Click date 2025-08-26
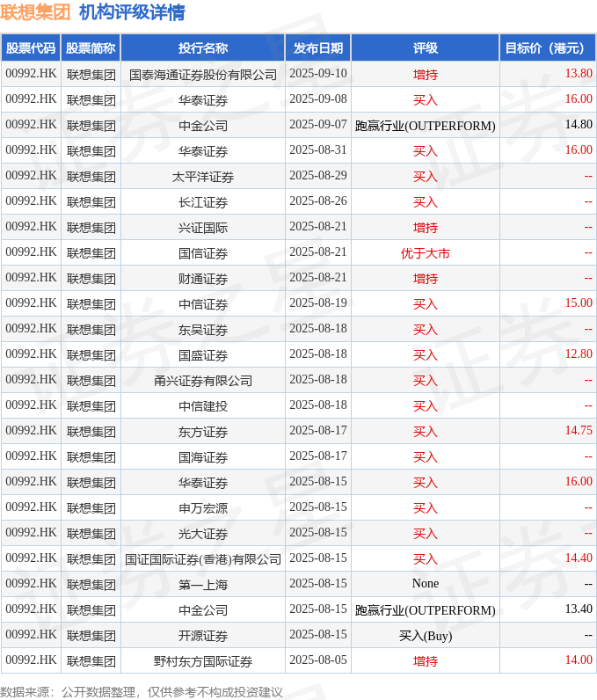This screenshot has height=700, width=597. pyautogui.click(x=318, y=201)
